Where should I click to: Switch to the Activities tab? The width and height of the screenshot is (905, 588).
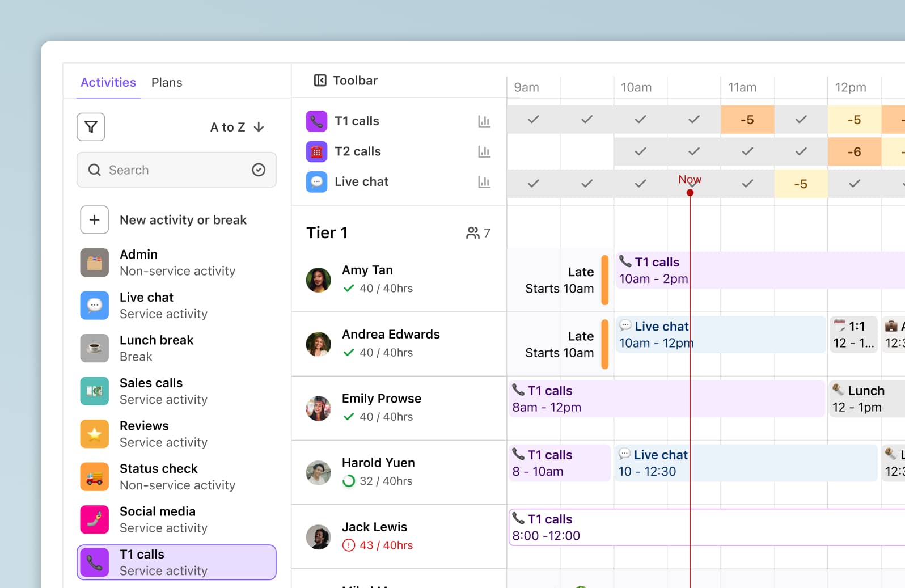coord(108,83)
